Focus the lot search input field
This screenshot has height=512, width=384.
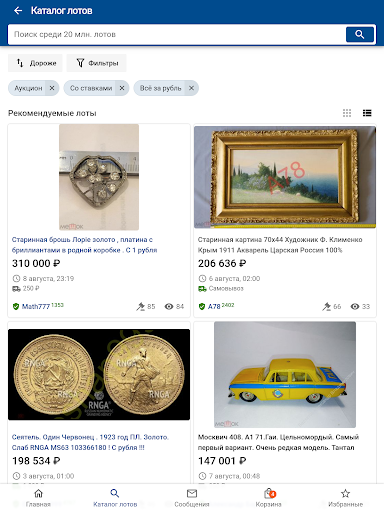[177, 34]
